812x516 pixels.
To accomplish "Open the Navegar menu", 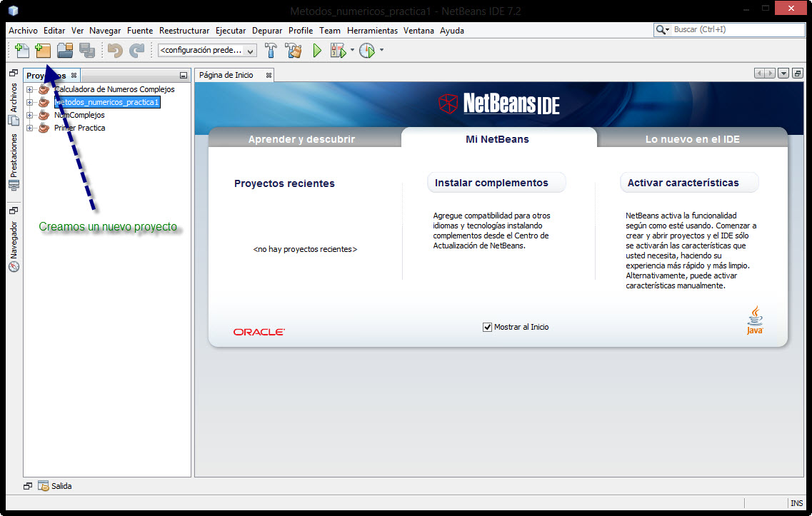I will coord(105,31).
